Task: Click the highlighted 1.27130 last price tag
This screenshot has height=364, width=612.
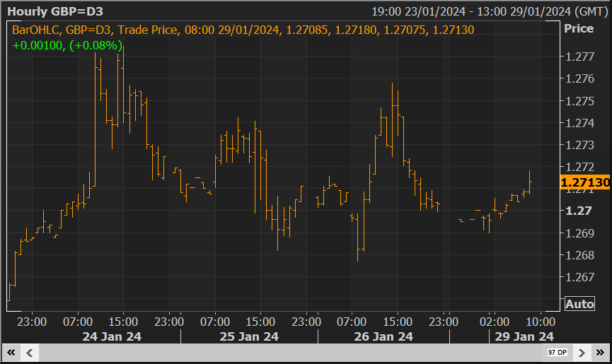Action: tap(585, 182)
